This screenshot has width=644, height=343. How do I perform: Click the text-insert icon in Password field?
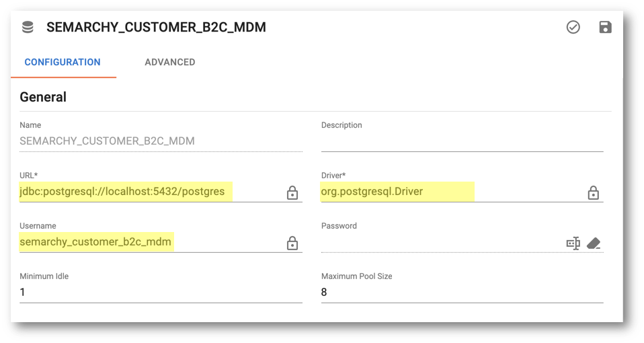click(573, 243)
